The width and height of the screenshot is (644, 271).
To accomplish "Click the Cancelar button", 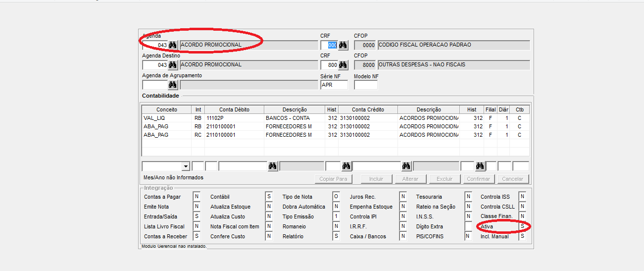I will [513, 179].
